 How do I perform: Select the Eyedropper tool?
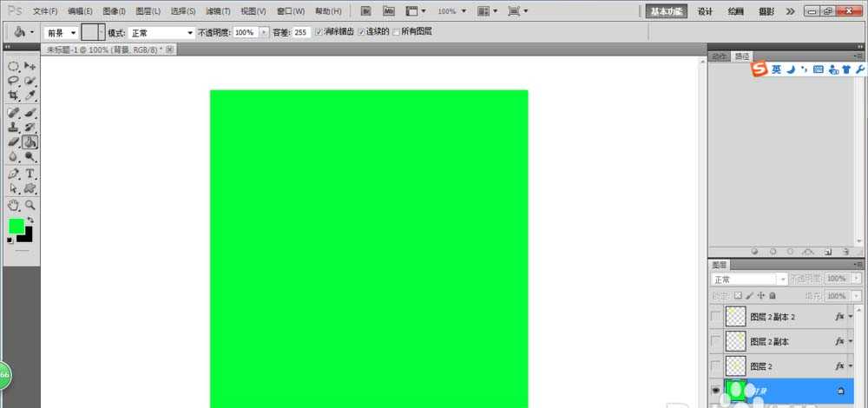coord(30,95)
